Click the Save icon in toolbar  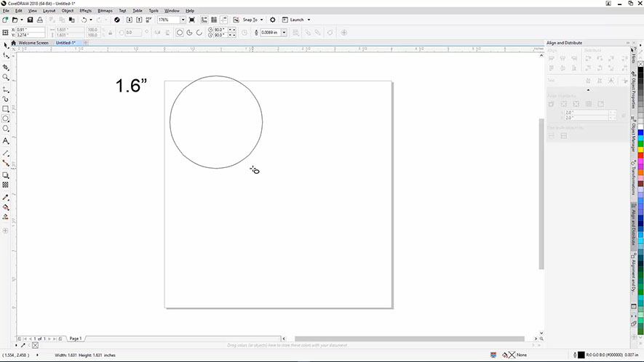coord(31,20)
